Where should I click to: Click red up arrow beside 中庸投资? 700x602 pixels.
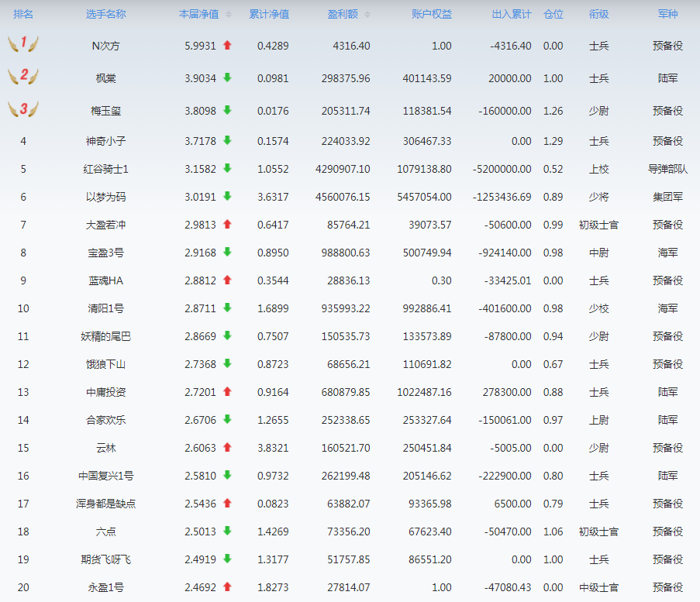(227, 391)
